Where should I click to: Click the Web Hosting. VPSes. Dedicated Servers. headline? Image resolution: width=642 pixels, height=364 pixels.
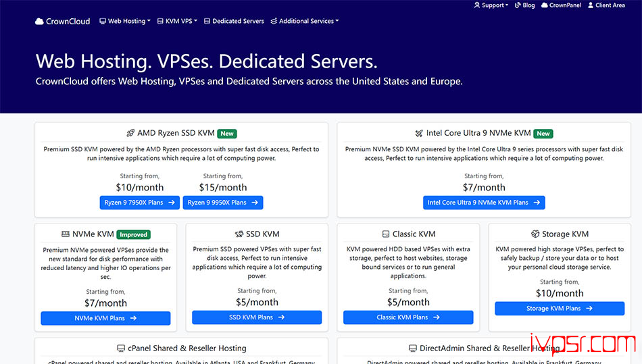pos(206,61)
